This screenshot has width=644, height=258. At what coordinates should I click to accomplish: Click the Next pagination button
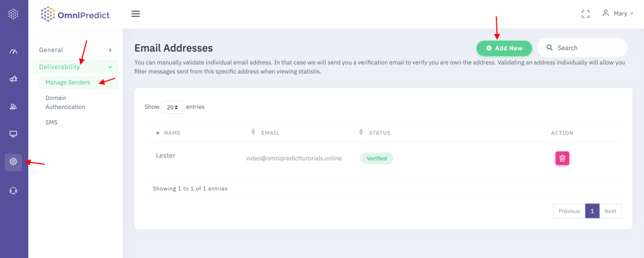(610, 211)
